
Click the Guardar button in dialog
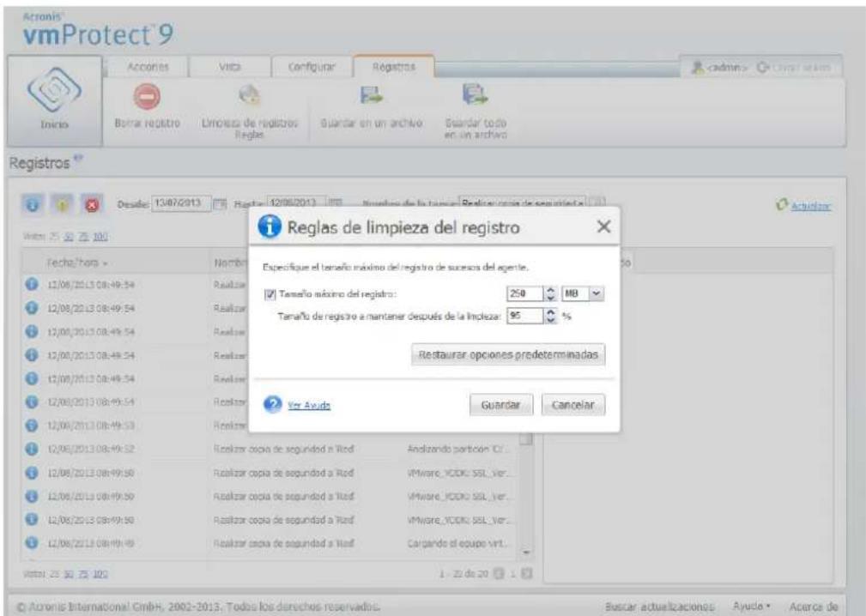pos(501,405)
